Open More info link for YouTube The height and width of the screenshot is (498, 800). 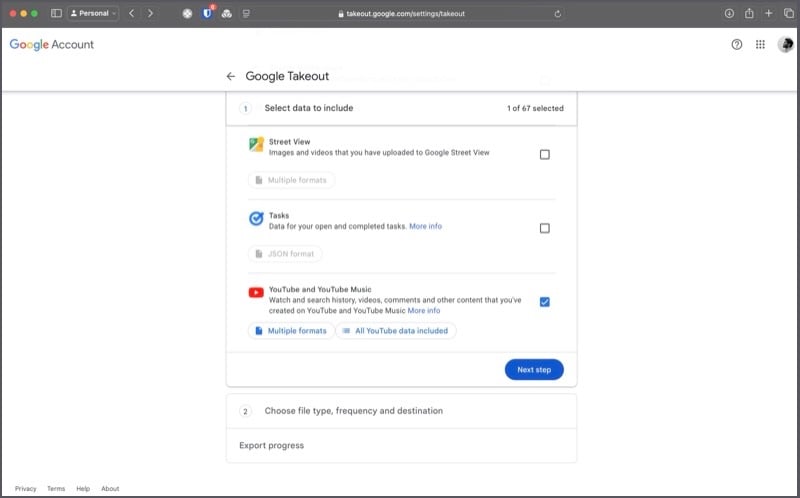coord(423,310)
